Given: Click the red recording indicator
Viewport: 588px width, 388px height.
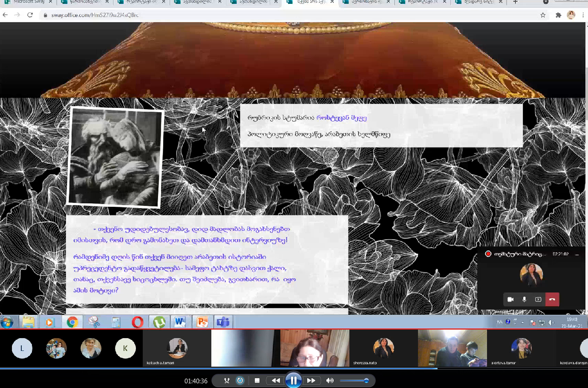Looking at the screenshot, I should point(488,254).
